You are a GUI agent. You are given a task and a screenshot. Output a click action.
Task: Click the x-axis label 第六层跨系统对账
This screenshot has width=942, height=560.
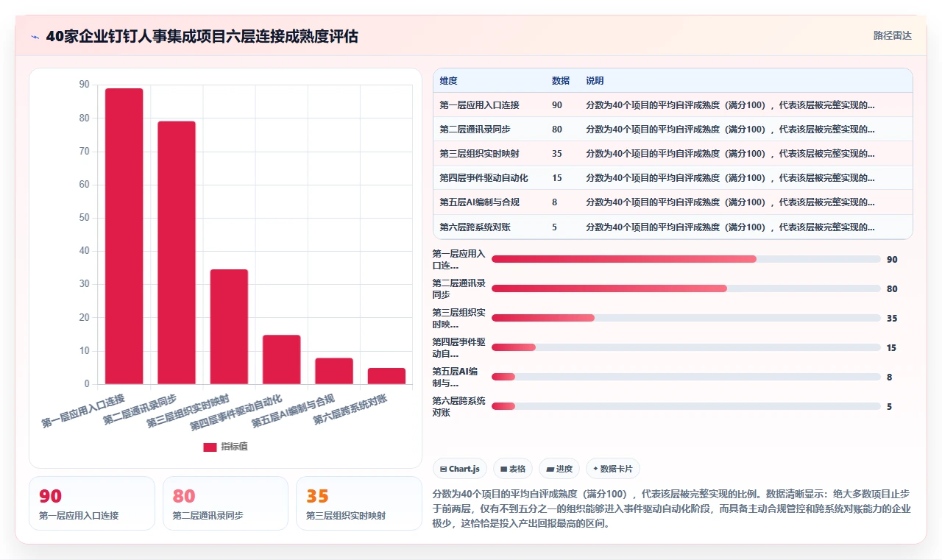pyautogui.click(x=351, y=409)
